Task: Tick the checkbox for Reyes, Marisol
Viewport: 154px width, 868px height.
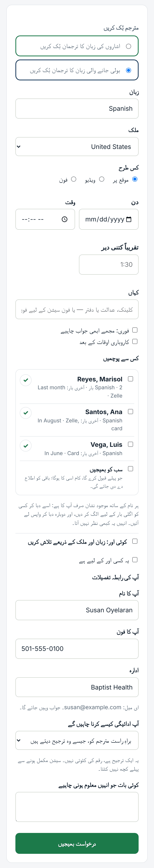Action: tap(131, 379)
